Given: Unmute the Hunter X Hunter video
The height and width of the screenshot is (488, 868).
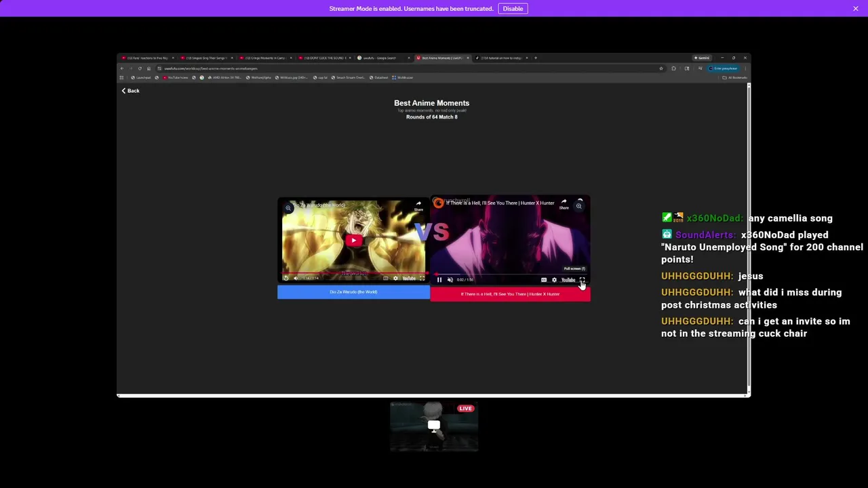Looking at the screenshot, I should click(450, 280).
